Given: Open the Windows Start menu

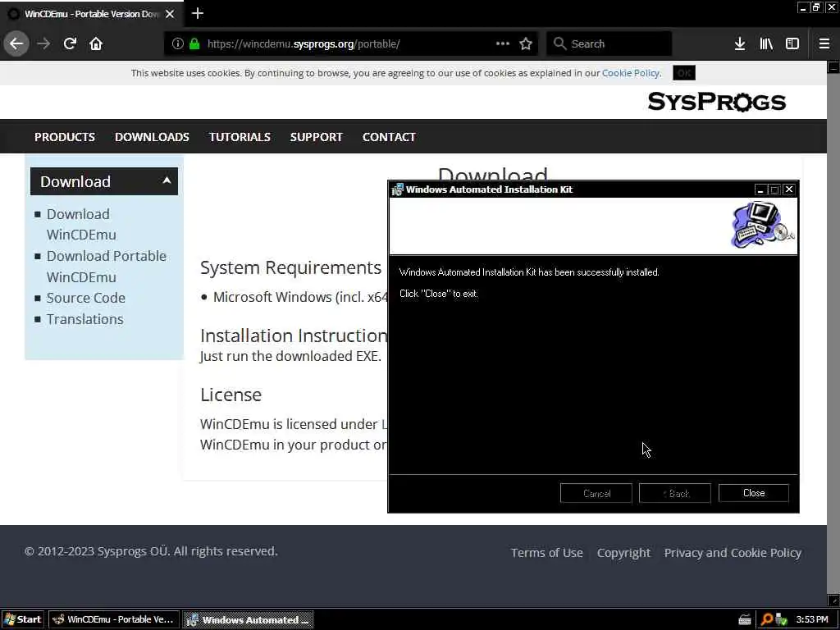Looking at the screenshot, I should [23, 619].
